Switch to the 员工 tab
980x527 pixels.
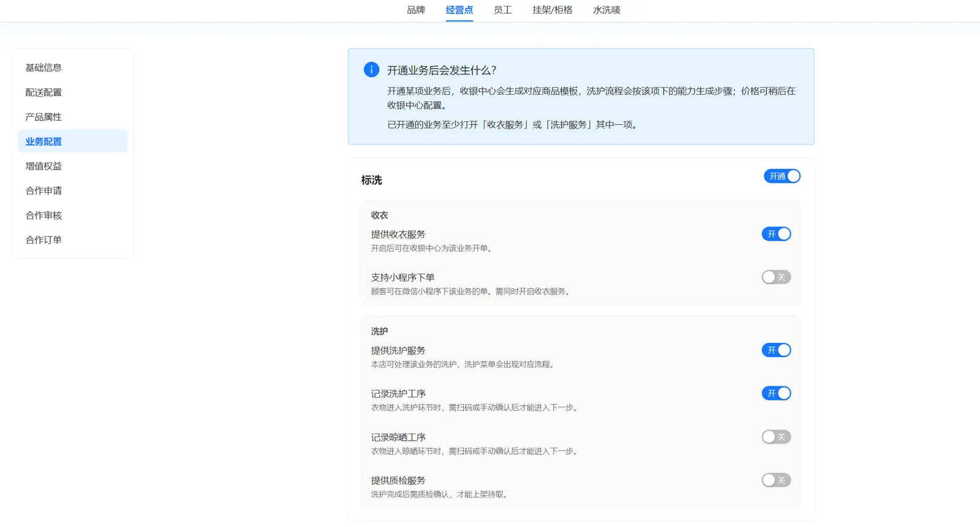[503, 10]
